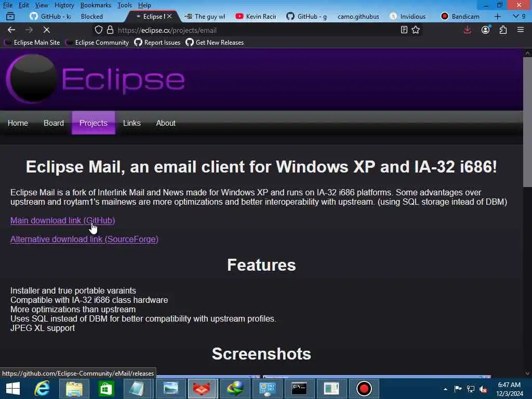Open the Bookmarks menu
The height and width of the screenshot is (399, 532).
[96, 5]
